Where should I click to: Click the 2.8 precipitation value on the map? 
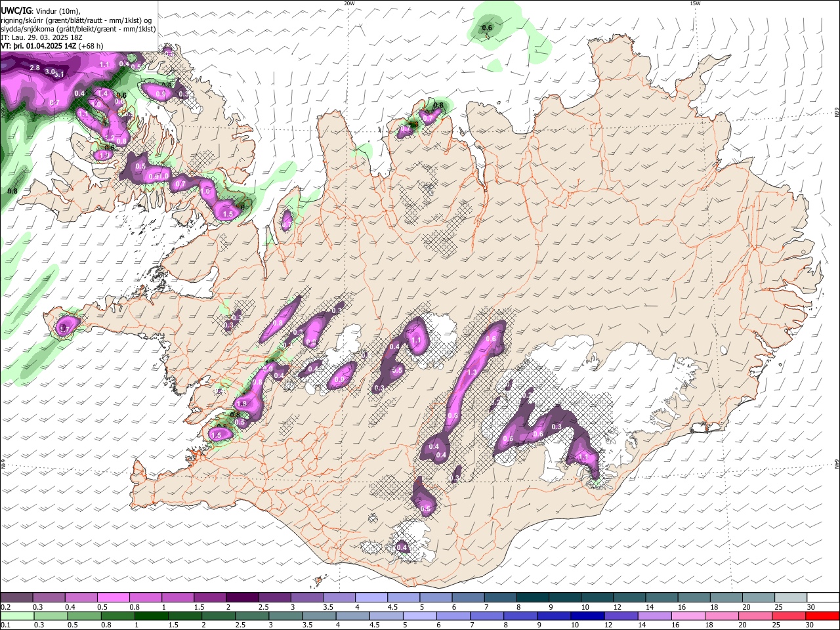[35, 68]
